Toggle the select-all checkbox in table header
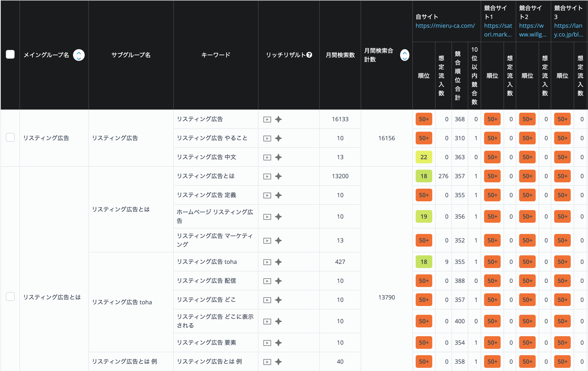The image size is (588, 371). click(10, 54)
